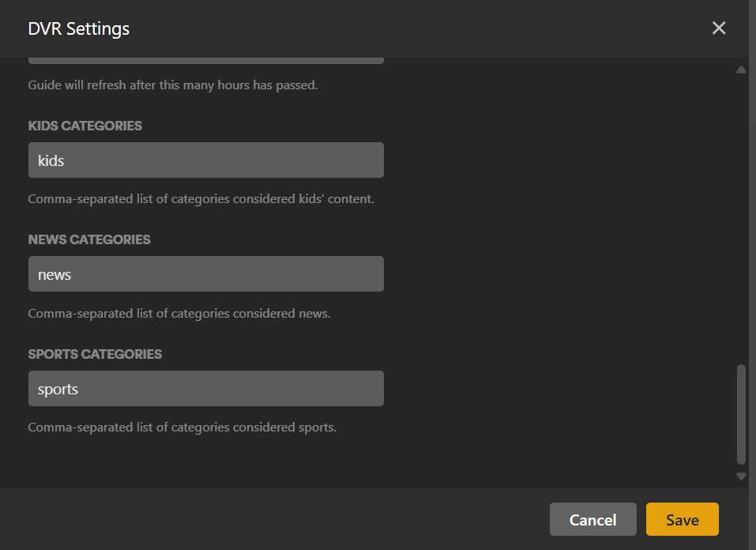This screenshot has height=550, width=756.
Task: Click the 'categories considered sports' help text
Action: point(182,428)
